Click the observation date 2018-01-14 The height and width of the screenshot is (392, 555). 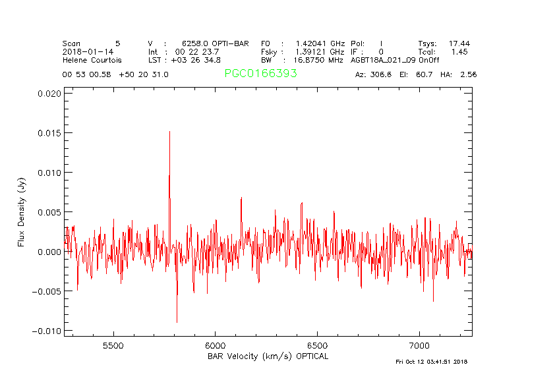[x=88, y=51]
